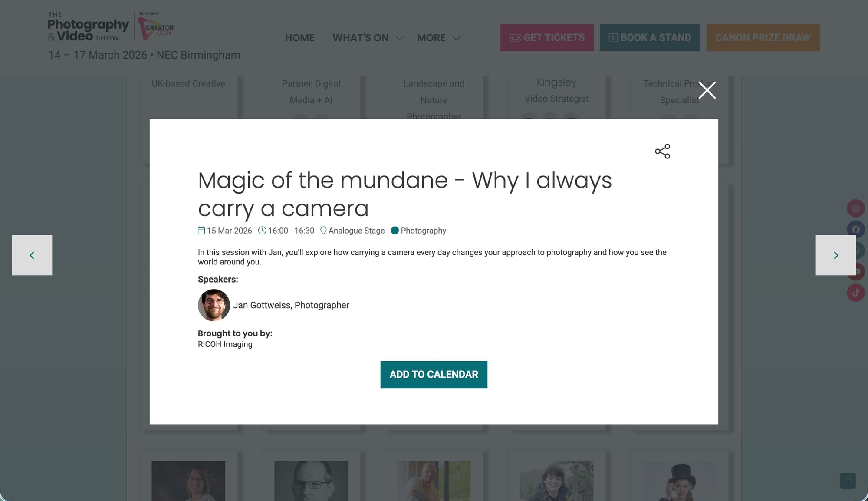This screenshot has width=868, height=501.
Task: Open Canon Prize Draw
Action: tap(763, 38)
